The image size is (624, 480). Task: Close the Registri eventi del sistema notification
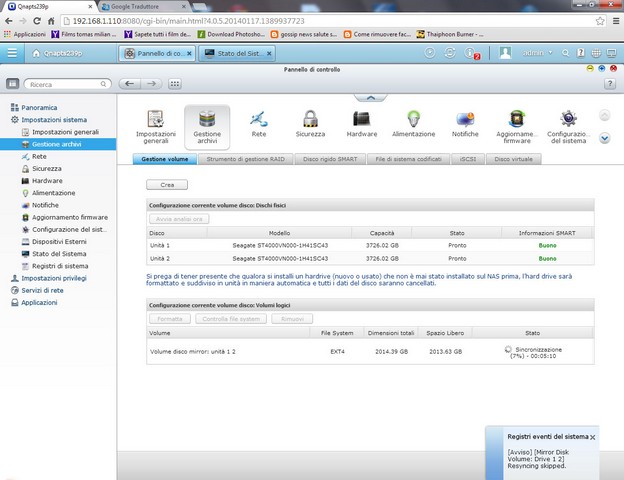(593, 437)
